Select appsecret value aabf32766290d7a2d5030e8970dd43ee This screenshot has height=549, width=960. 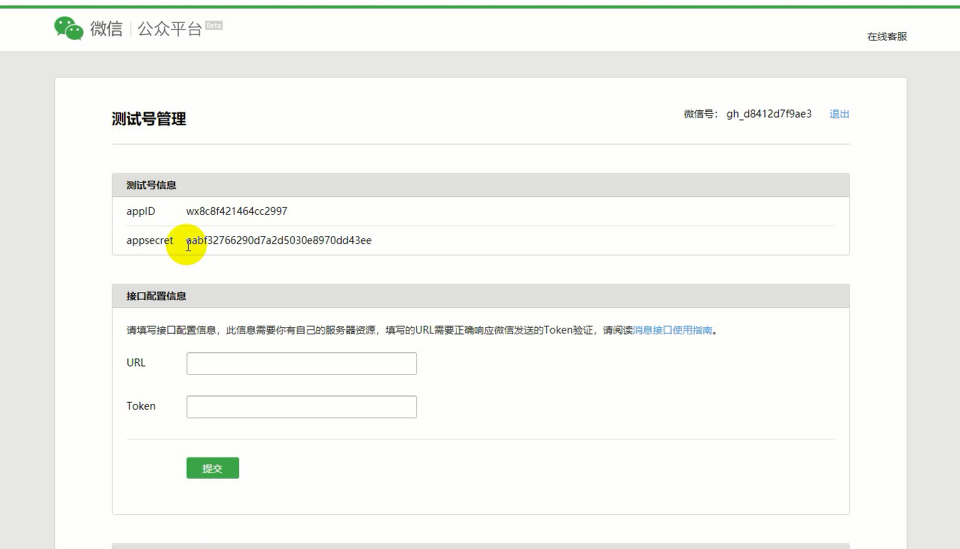click(279, 241)
